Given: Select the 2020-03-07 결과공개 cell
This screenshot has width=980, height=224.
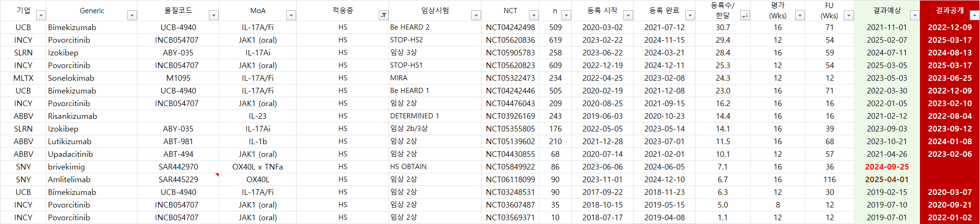Looking at the screenshot, I should [949, 192].
